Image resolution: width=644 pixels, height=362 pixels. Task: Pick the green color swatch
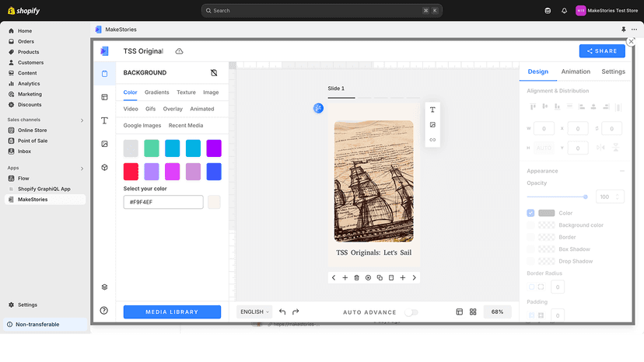point(152,148)
